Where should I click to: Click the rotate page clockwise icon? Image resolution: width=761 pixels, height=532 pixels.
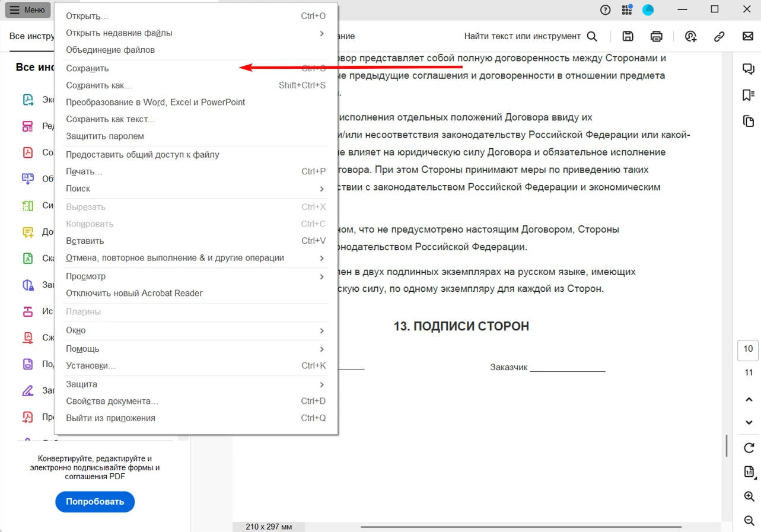(749, 448)
